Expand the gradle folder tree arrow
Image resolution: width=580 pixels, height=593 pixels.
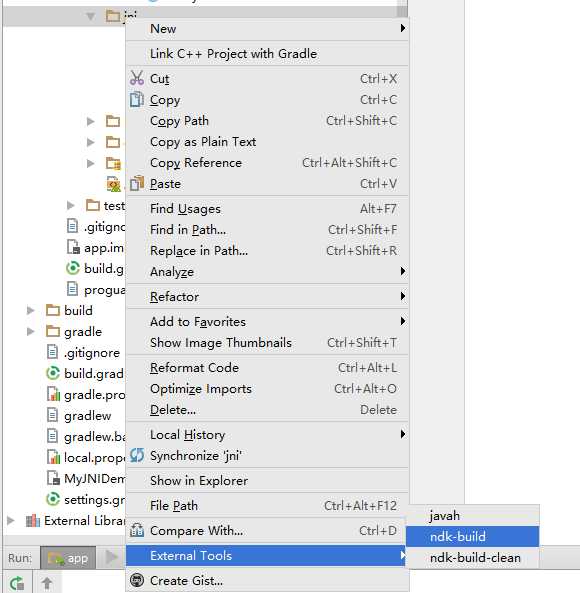click(30, 332)
